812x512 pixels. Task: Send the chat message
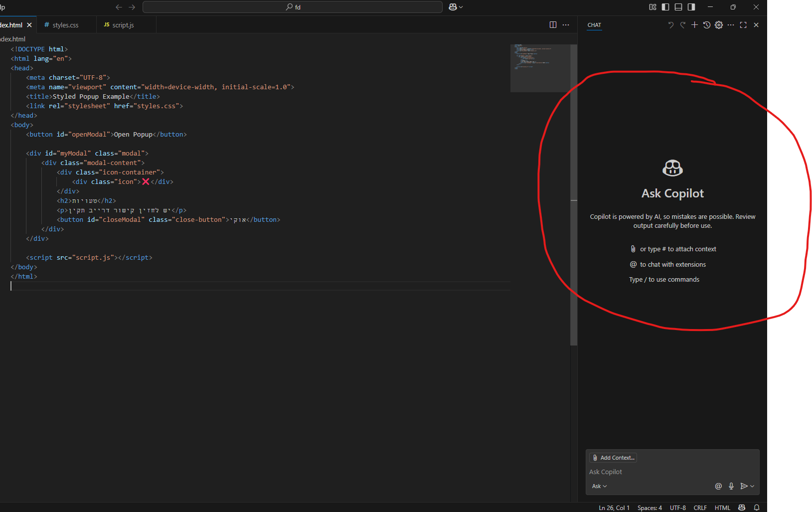click(744, 486)
